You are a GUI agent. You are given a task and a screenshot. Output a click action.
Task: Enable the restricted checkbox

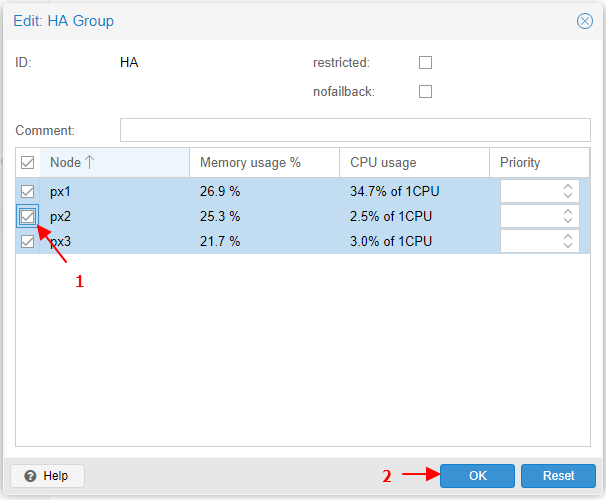pos(425,63)
